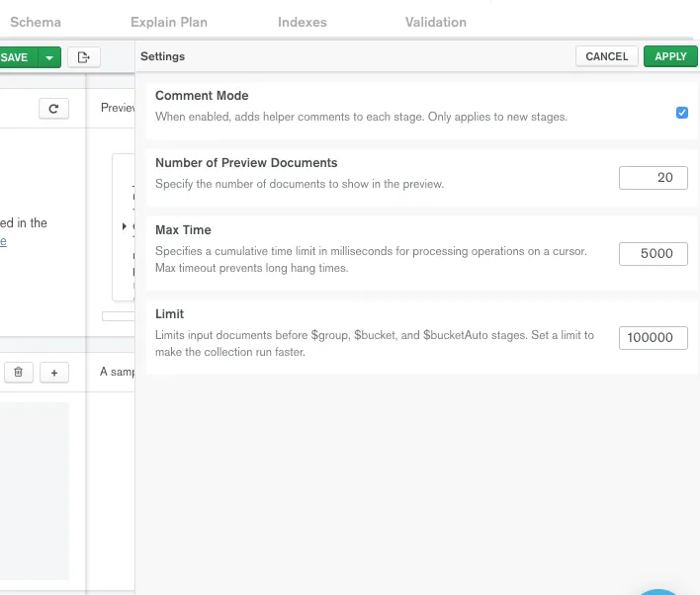Click the horizontal scrollbar below the preview

pos(119,316)
